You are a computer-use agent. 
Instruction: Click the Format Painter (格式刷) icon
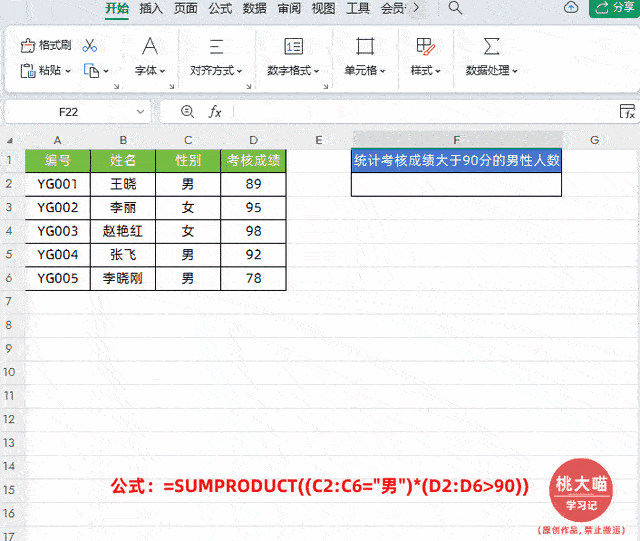28,45
